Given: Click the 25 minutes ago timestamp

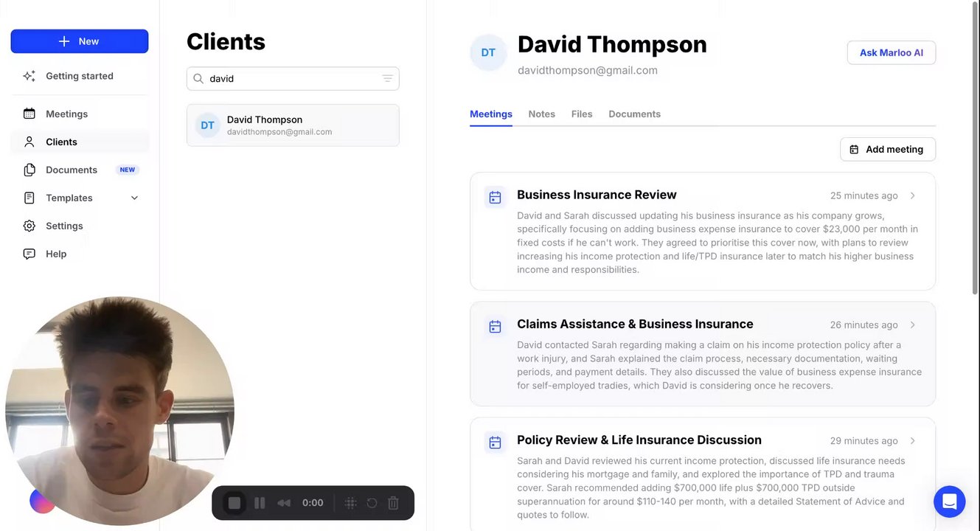Looking at the screenshot, I should point(864,195).
